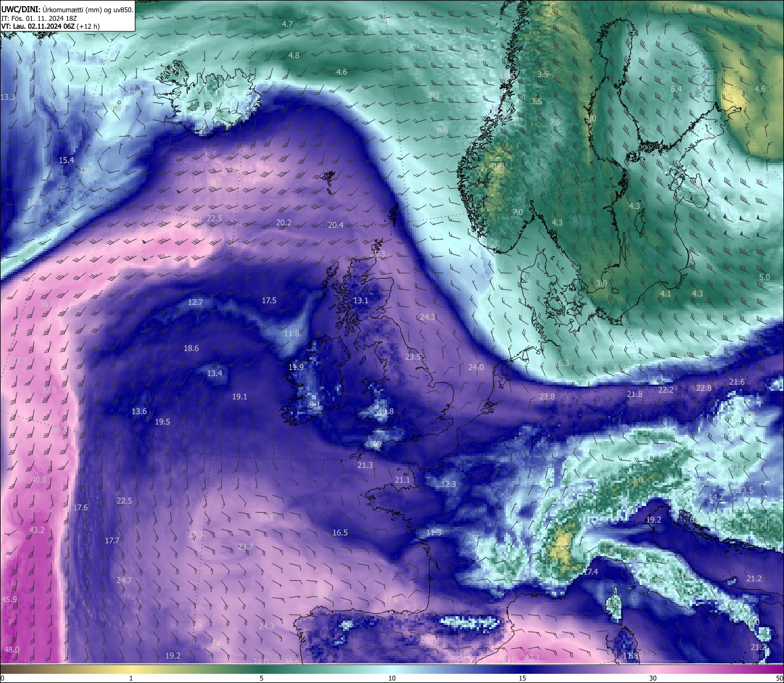Click the map value 17.6

pyautogui.click(x=80, y=507)
